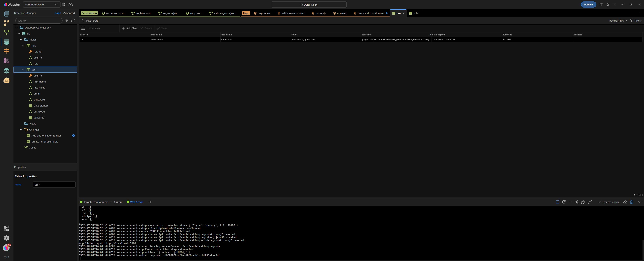The width and height of the screenshot is (644, 261).
Task: Uncheck the 'Create initial user table' change
Action: click(28, 142)
